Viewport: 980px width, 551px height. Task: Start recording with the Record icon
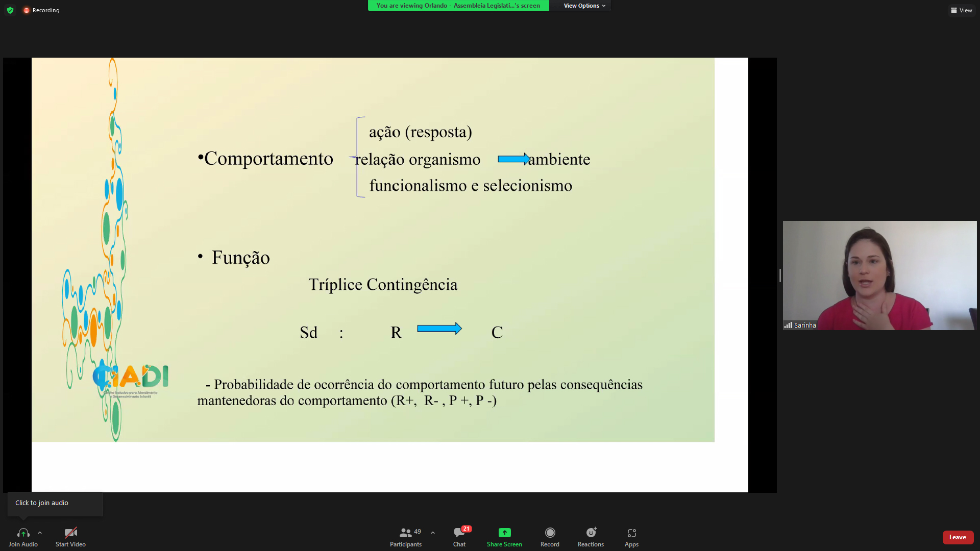tap(550, 533)
